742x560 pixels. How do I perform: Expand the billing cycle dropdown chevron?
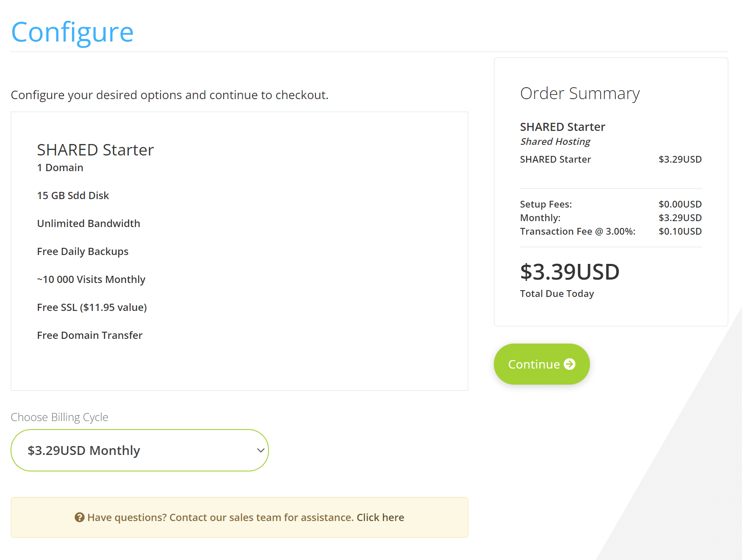click(x=260, y=450)
